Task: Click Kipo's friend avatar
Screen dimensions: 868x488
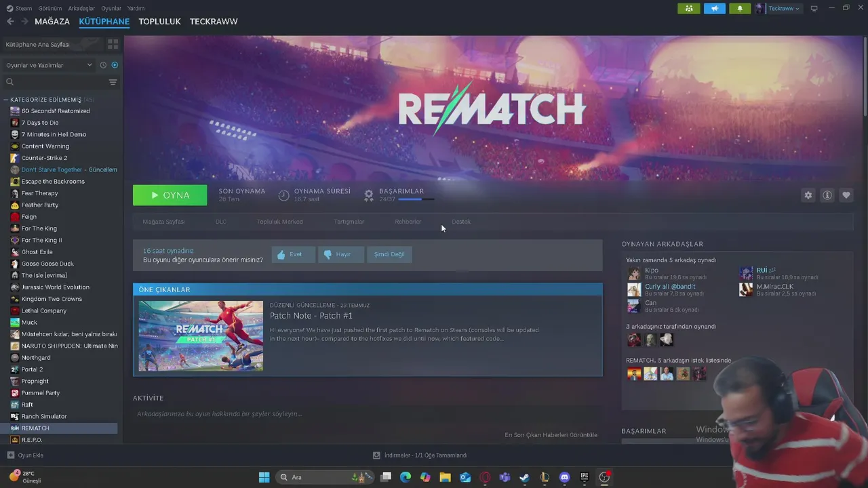Action: point(634,273)
